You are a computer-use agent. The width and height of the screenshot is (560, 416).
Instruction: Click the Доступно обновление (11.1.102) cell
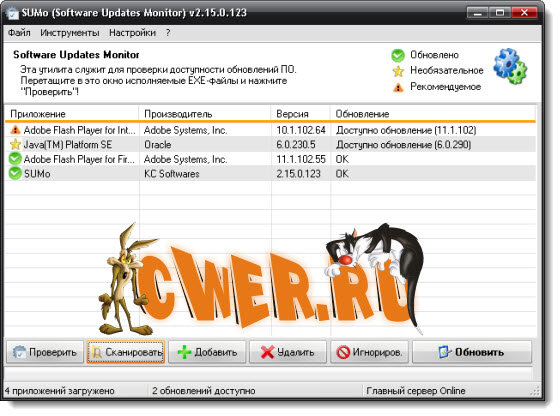coord(406,130)
